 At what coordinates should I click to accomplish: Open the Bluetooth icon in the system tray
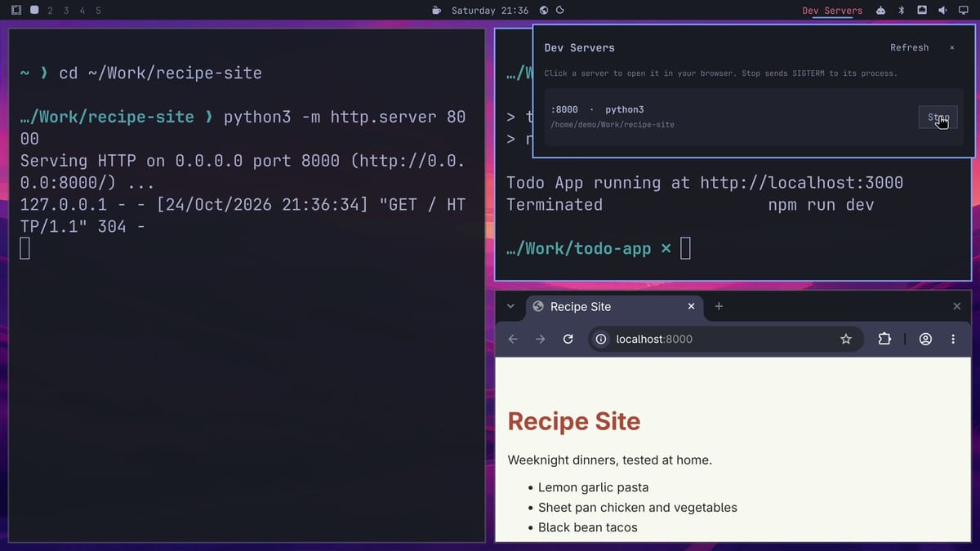902,11
